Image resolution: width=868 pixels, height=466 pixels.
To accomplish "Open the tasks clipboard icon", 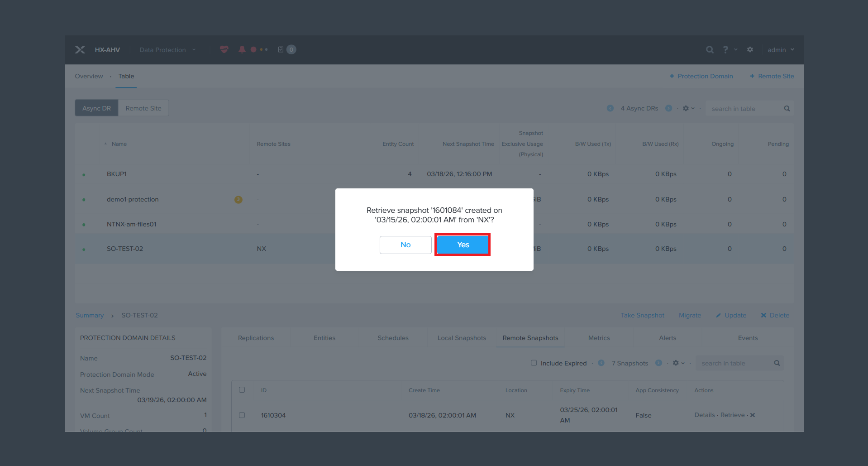I will [281, 49].
